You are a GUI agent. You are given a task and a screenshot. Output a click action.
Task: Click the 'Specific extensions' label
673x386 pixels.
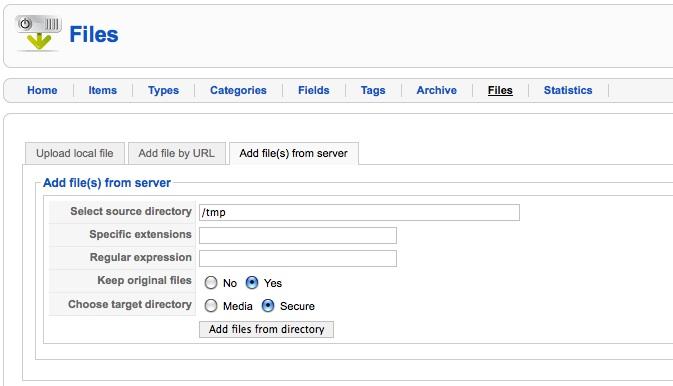tap(140, 234)
